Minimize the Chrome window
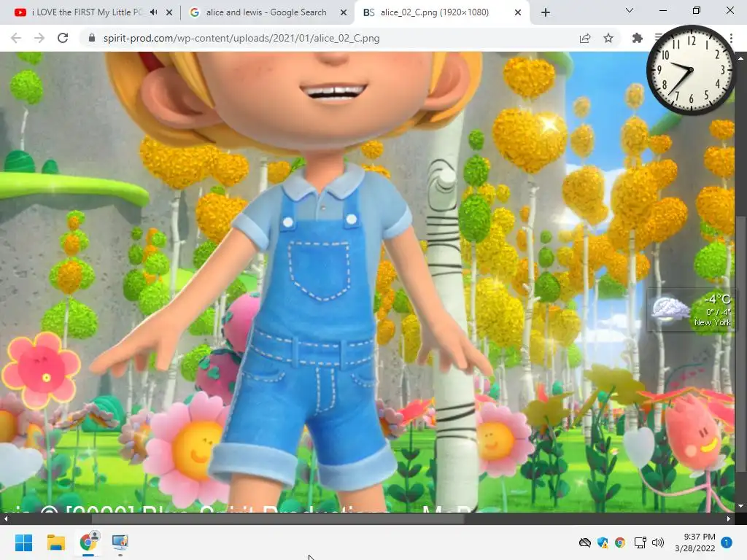The height and width of the screenshot is (560, 747). coord(662,10)
